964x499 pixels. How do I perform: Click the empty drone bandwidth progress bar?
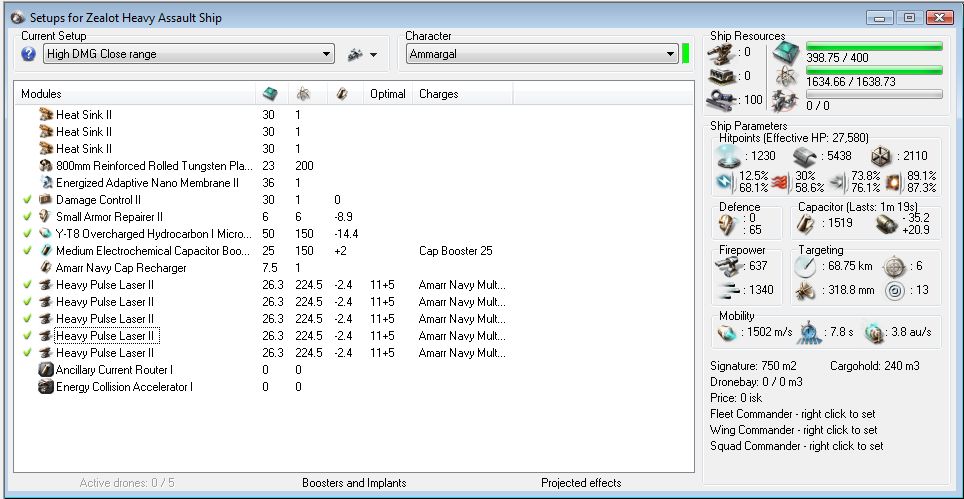[874, 94]
